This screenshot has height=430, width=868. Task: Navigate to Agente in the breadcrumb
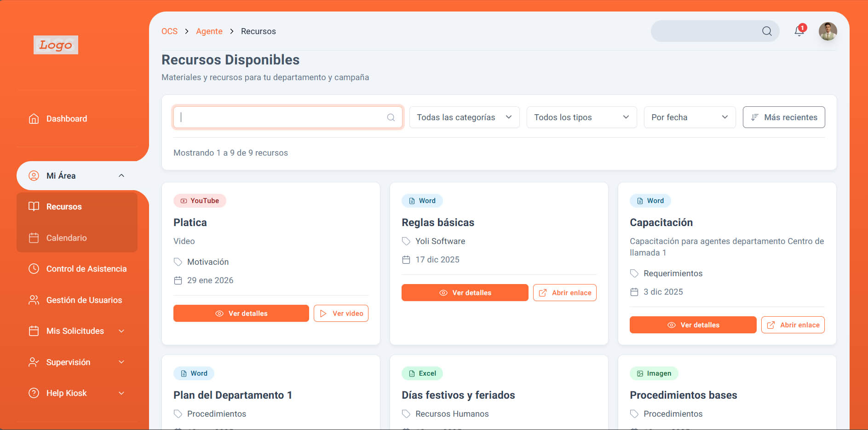click(209, 31)
